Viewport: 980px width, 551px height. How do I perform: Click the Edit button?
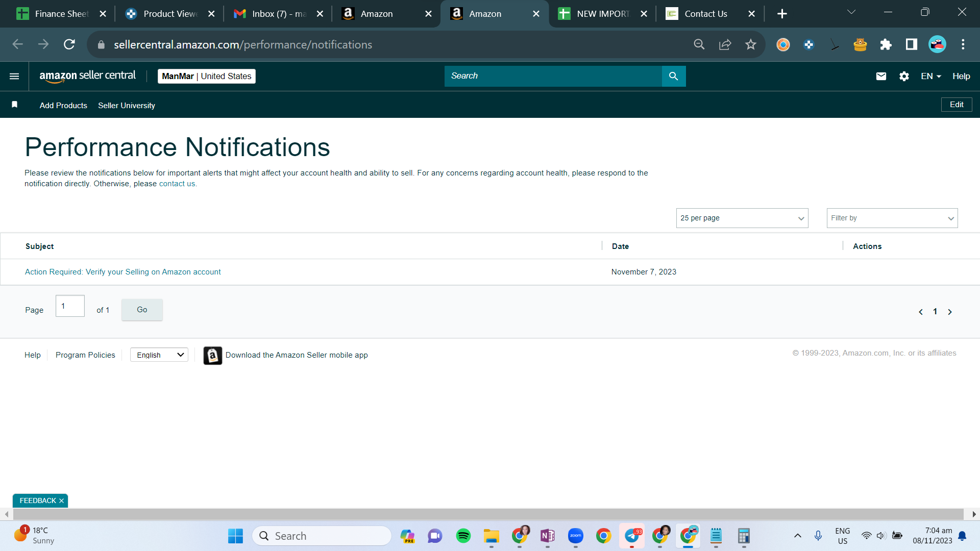[957, 105]
